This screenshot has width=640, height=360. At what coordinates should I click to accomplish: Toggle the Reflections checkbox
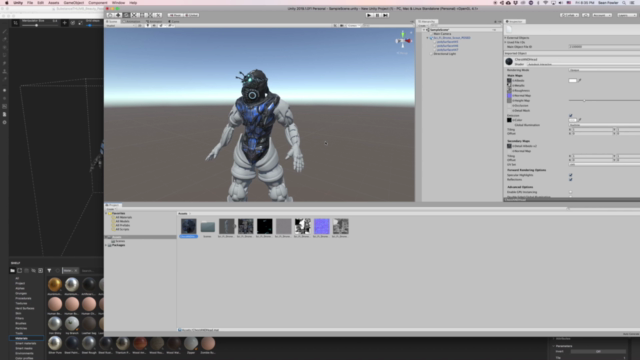click(571, 179)
